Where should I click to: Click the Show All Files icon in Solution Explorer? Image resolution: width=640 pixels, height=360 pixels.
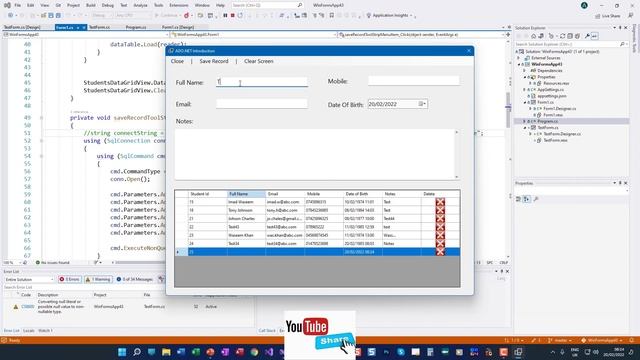[x=577, y=36]
